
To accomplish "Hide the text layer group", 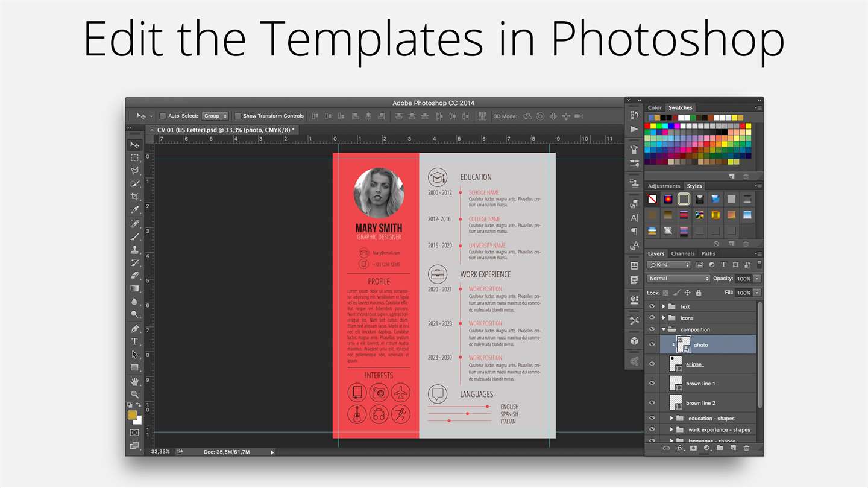I will [x=652, y=306].
